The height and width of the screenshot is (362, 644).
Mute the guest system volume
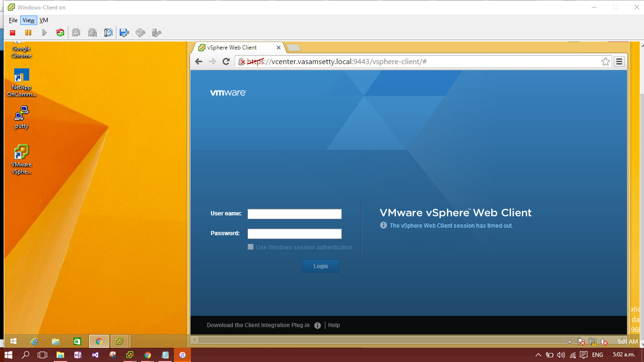point(604,342)
